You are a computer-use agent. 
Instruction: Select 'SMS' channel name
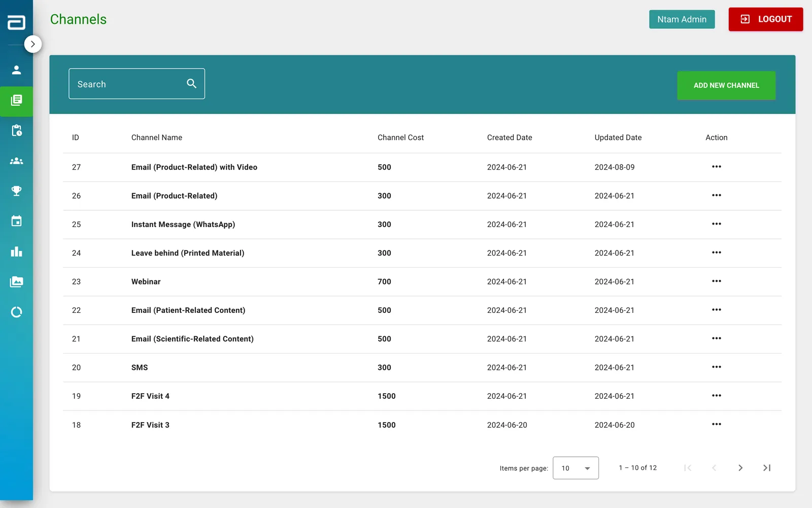click(140, 367)
